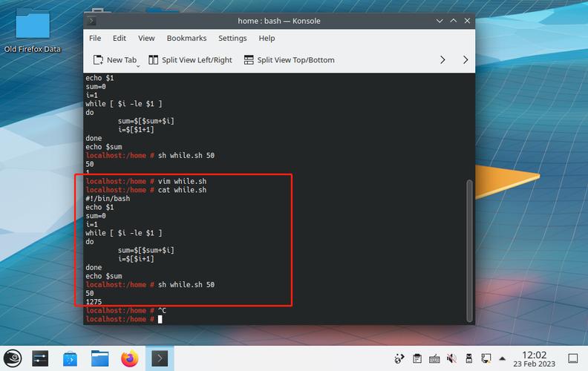Image resolution: width=588 pixels, height=371 pixels.
Task: Click the 'i=$[$i+1]' line
Action: 136,259
